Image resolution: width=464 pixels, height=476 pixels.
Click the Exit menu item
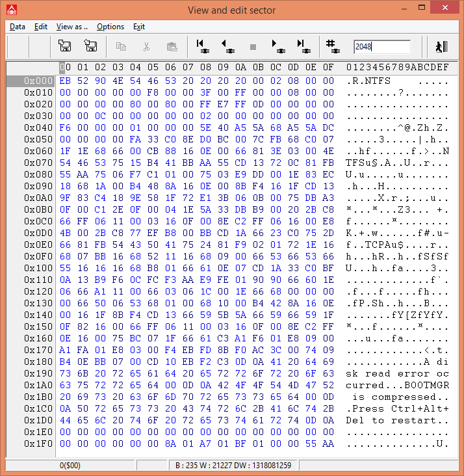(139, 27)
